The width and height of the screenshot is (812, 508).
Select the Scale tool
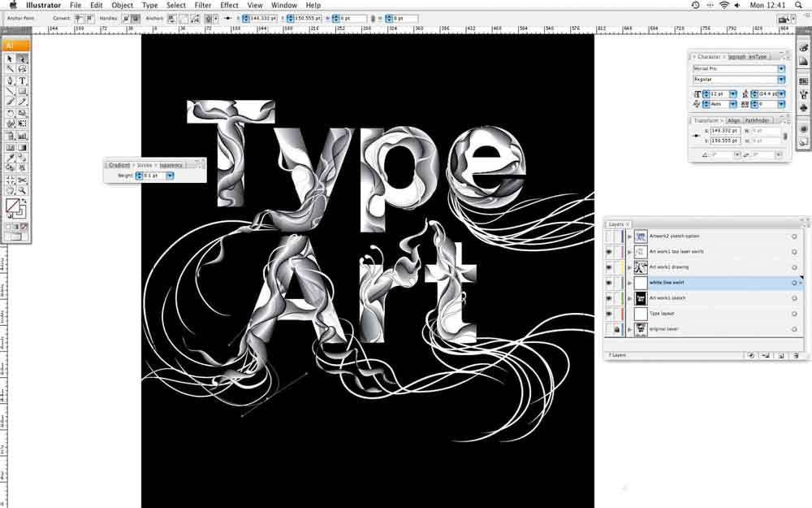(x=22, y=113)
